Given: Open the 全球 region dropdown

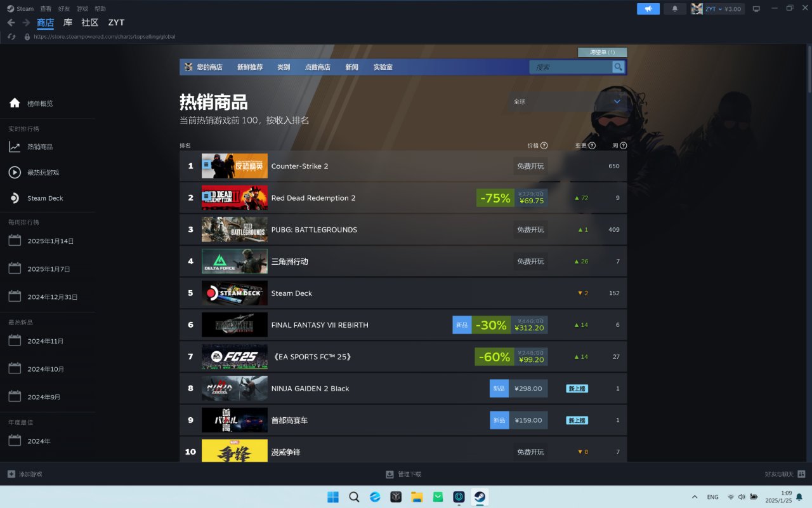Looking at the screenshot, I should pos(567,102).
